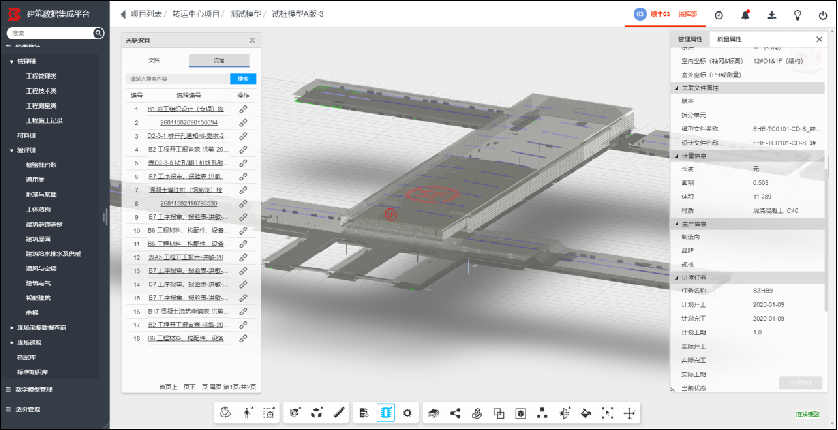838x430 pixels.
Task: Click the gear settings icon in bottom toolbar
Action: click(408, 412)
